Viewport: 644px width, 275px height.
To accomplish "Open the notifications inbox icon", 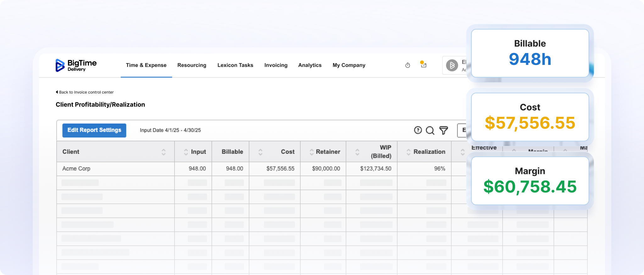I will click(424, 65).
